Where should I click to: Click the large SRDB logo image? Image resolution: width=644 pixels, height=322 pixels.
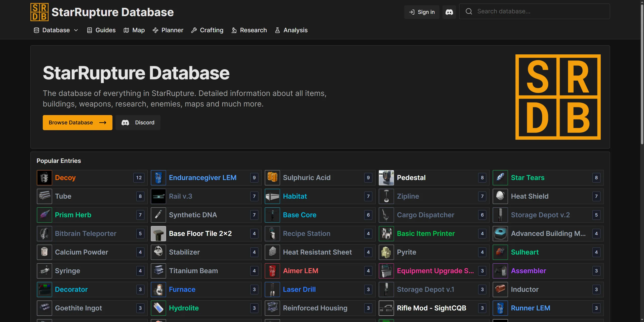[558, 97]
